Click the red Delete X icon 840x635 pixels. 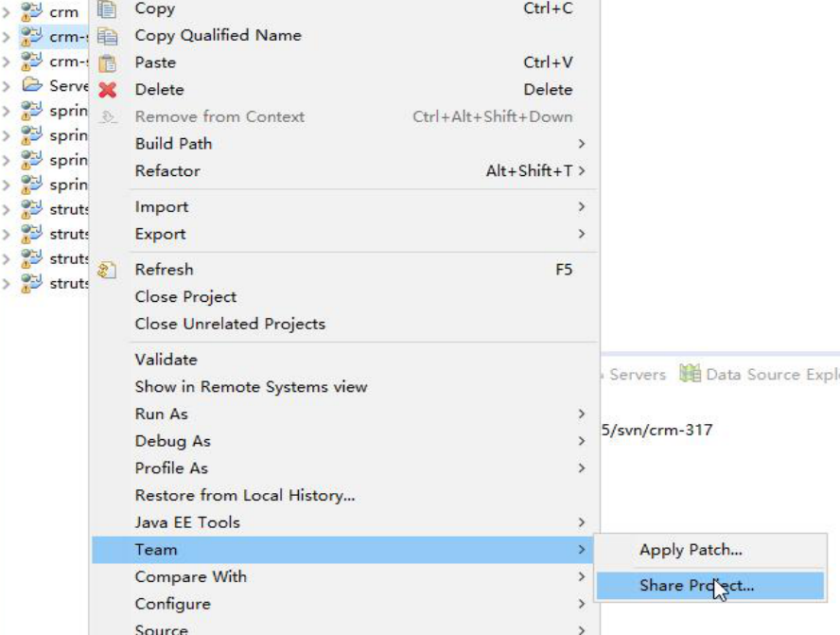[107, 90]
